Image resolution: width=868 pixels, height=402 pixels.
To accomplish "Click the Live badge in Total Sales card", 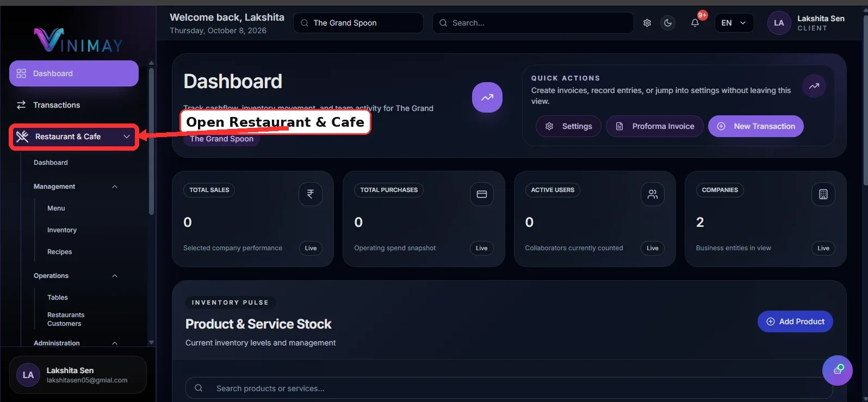I will (x=311, y=248).
